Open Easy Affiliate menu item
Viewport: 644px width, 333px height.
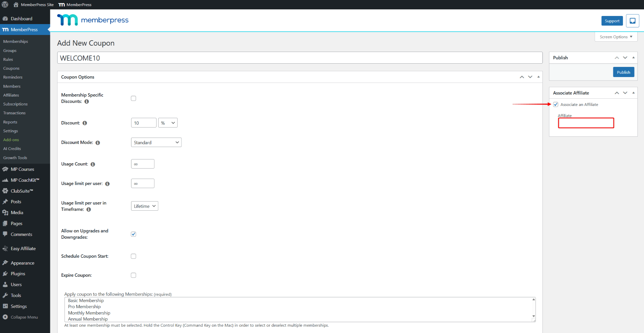23,249
